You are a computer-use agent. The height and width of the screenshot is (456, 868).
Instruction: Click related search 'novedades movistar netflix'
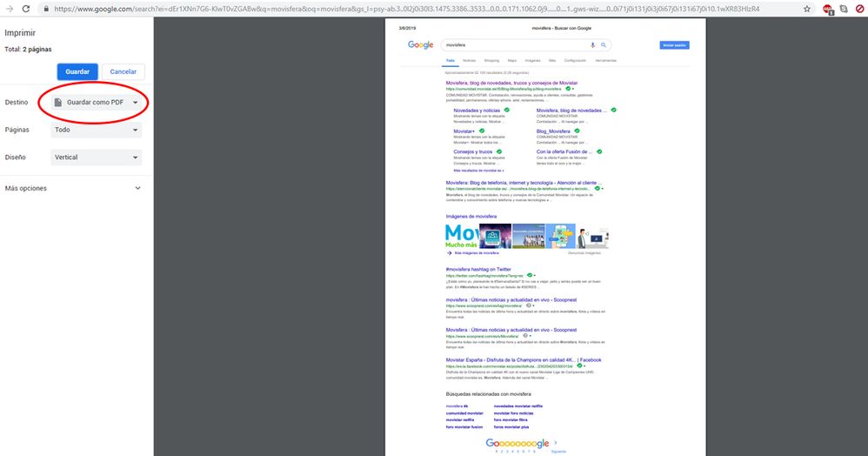click(x=518, y=406)
